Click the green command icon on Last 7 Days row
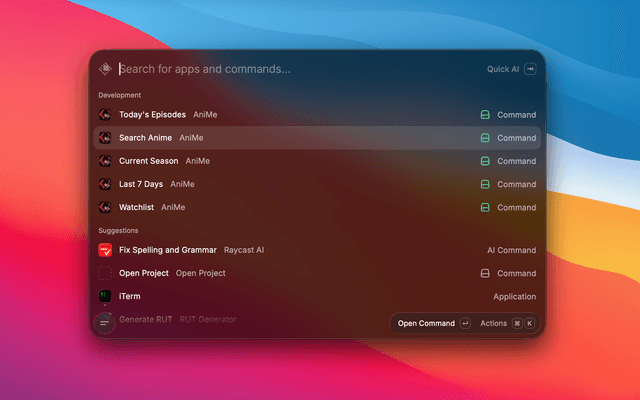The image size is (640, 400). [x=485, y=184]
